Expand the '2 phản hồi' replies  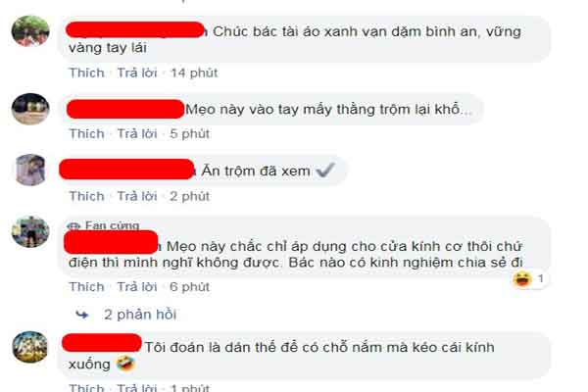140,315
